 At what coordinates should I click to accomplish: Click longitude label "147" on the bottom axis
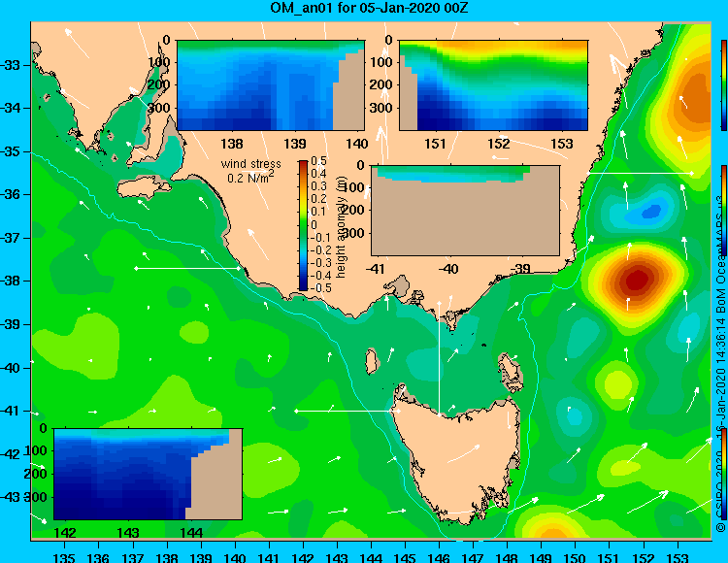tap(473, 557)
